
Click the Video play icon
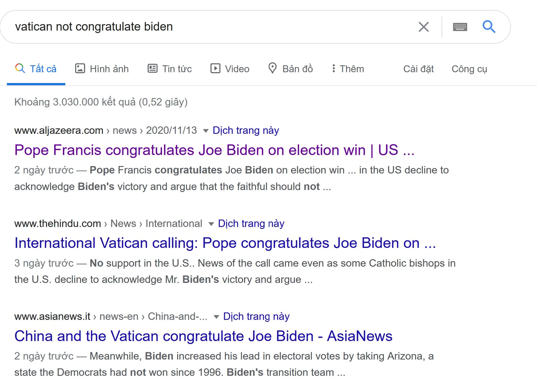(215, 68)
